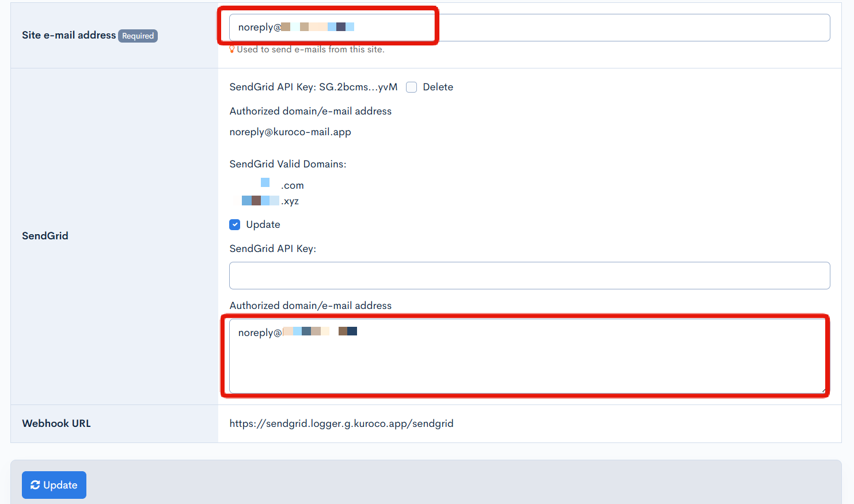Click the Required badge next to label
854x504 pixels.
click(x=138, y=36)
